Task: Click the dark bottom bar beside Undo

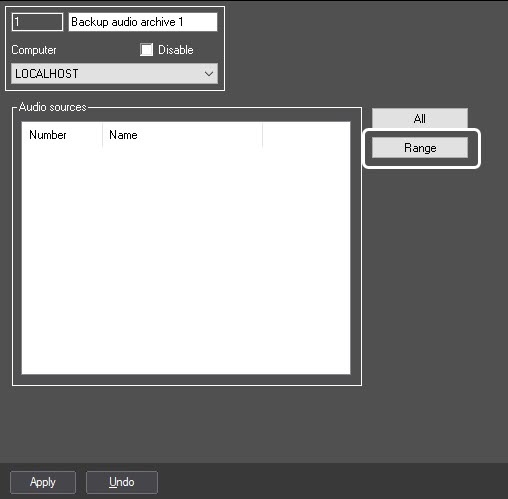Action: click(333, 481)
